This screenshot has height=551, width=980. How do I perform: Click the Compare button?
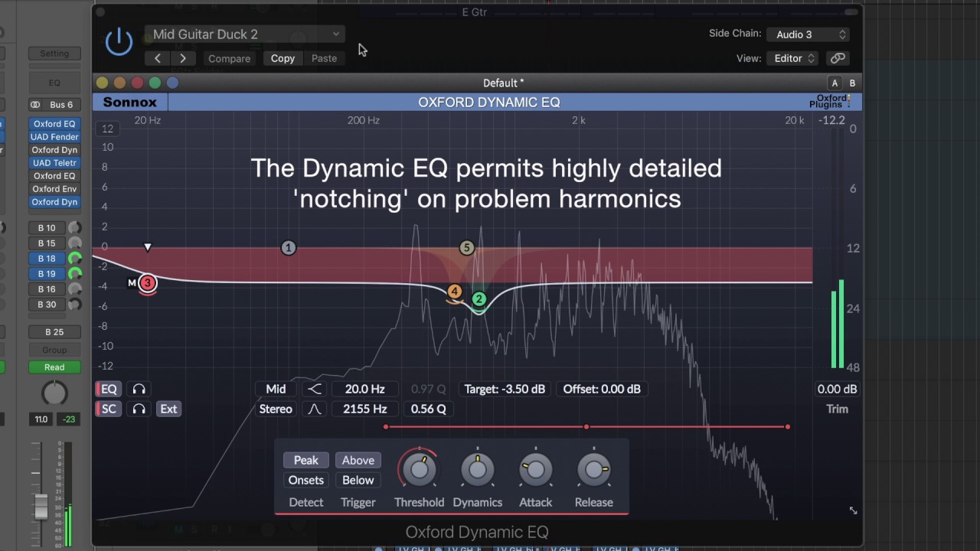tap(229, 58)
